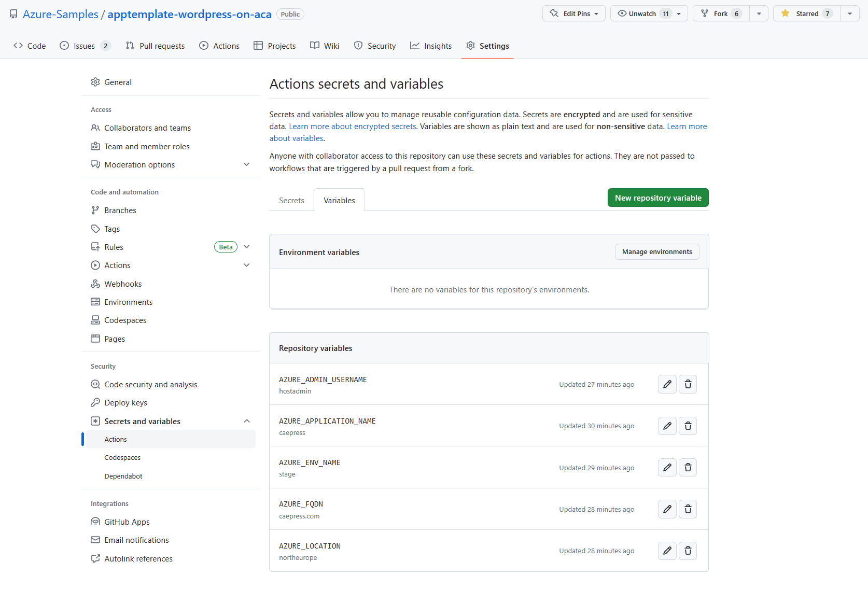Viewport: 868px width, 590px height.
Task: Delete the AZURE_LOCATION variable
Action: click(688, 551)
